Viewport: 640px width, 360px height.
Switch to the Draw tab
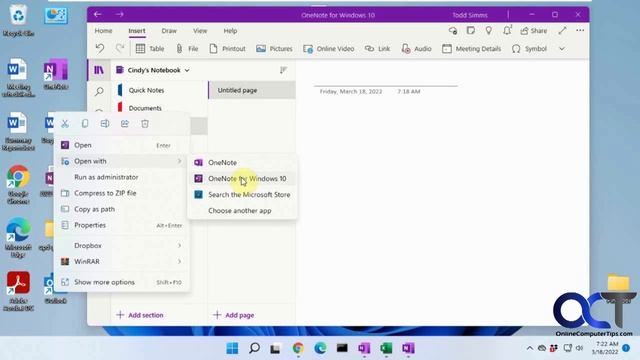tap(169, 31)
